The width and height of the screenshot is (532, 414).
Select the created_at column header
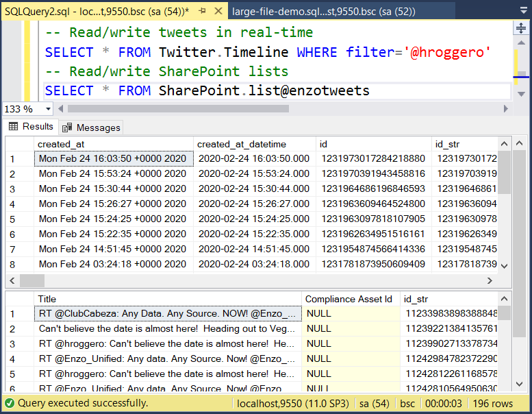(114, 144)
